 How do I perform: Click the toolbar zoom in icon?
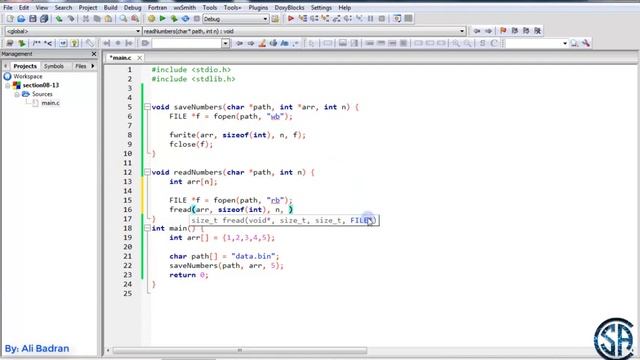[456, 43]
